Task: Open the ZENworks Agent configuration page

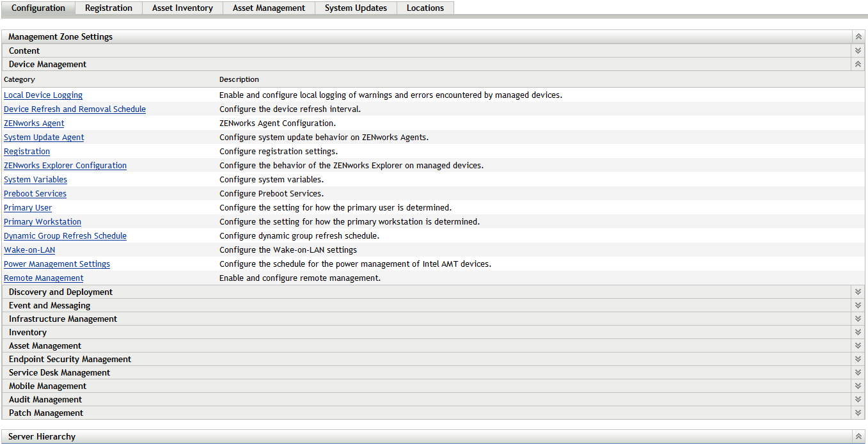Action: pyautogui.click(x=34, y=123)
